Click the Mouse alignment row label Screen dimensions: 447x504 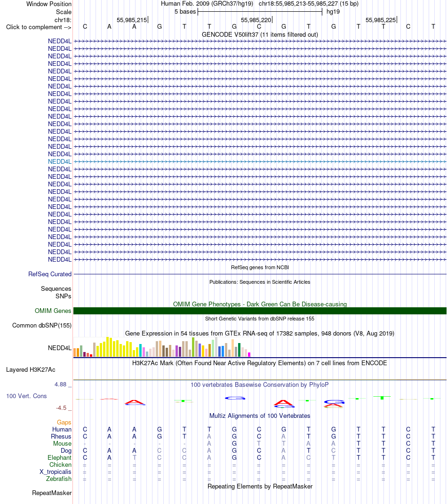click(x=62, y=444)
